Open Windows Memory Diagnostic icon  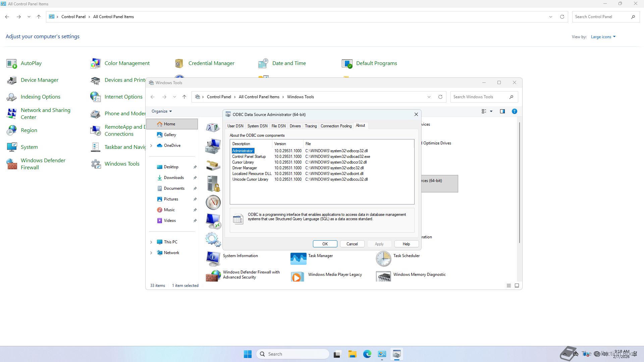click(383, 277)
